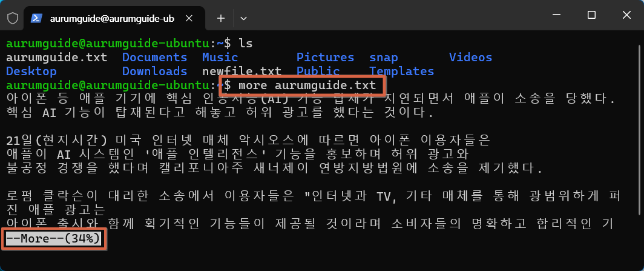Maximize the terminal window
Screen dimensions: 644x271
pyautogui.click(x=591, y=15)
